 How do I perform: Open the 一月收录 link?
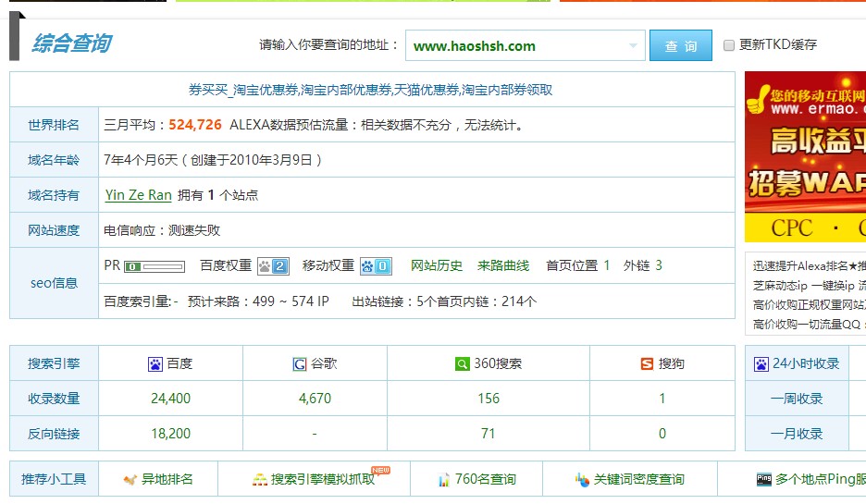click(797, 434)
